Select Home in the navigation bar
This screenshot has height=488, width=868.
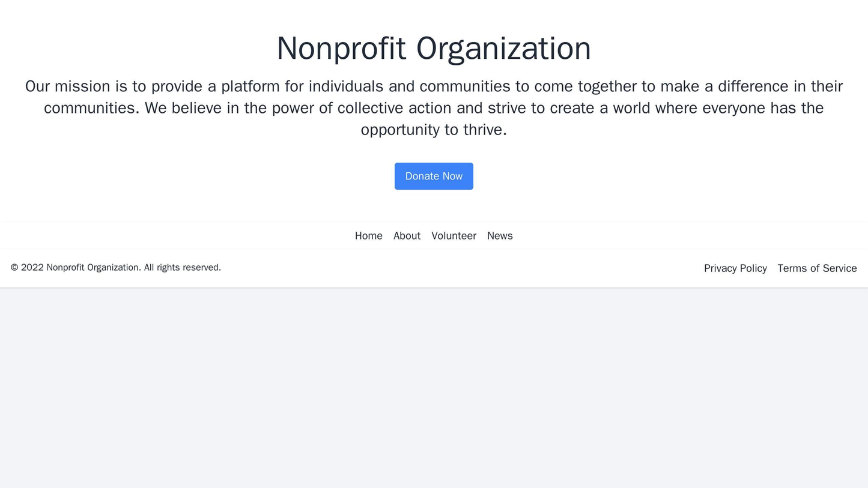point(368,235)
